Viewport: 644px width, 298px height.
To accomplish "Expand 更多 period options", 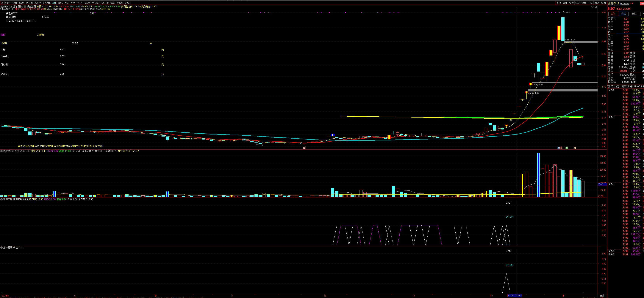I will click(128, 3).
